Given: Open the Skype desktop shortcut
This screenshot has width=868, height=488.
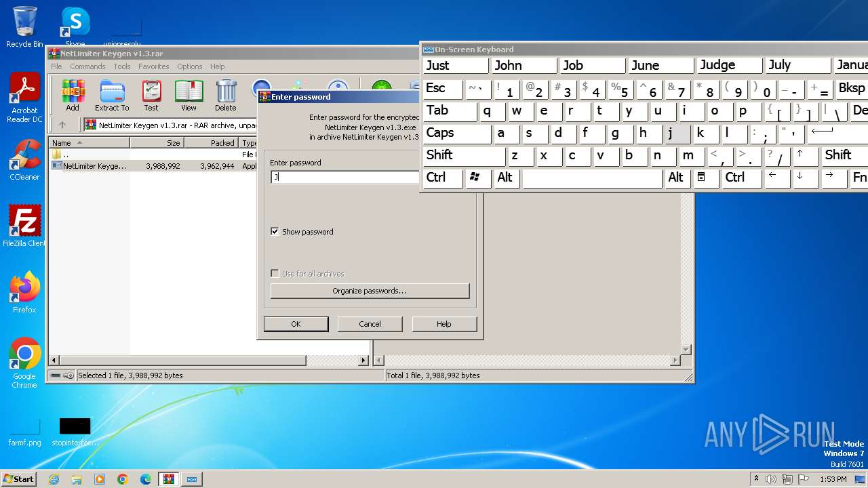Looking at the screenshot, I should click(75, 27).
